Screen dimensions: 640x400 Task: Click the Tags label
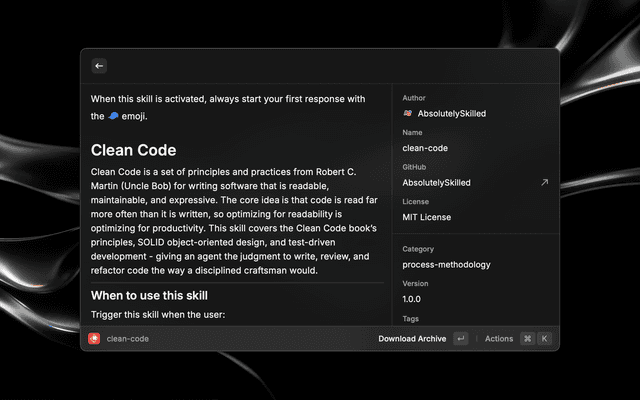411,319
